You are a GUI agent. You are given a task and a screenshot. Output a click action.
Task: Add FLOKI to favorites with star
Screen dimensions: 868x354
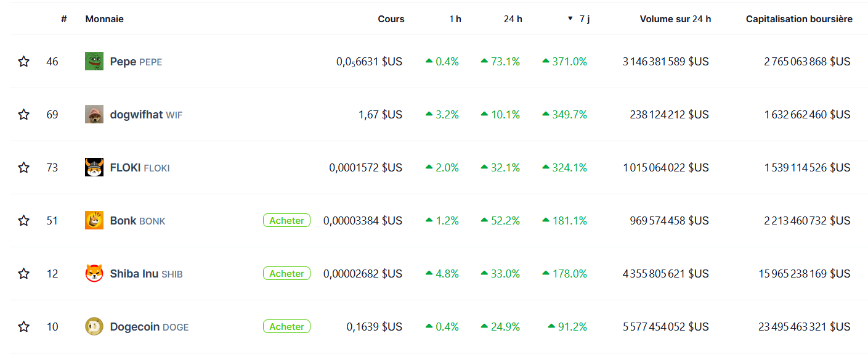click(x=23, y=168)
